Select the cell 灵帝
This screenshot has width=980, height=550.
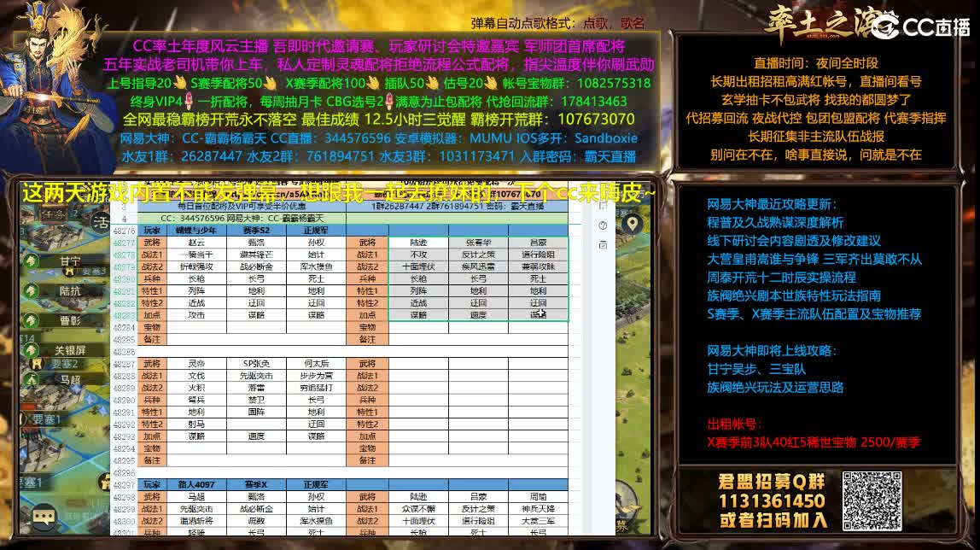click(x=196, y=364)
